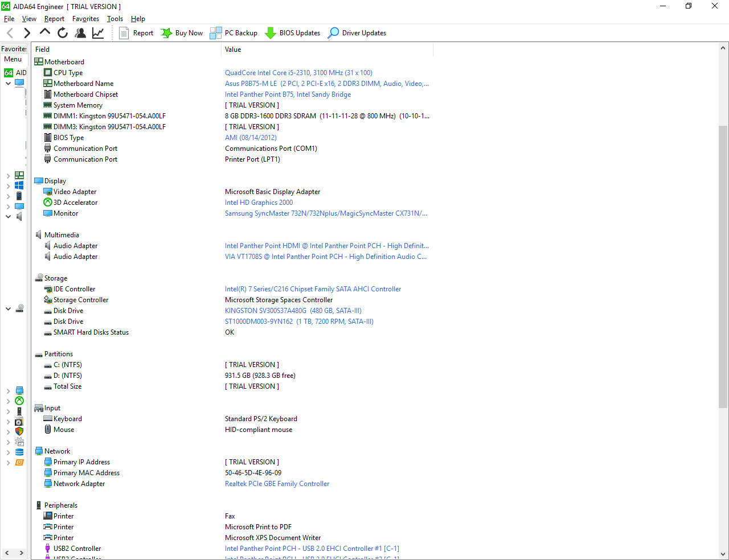Viewport: 729px width, 560px height.
Task: Open the QuadCore Intel Core i5-2310 CPU link
Action: (298, 73)
